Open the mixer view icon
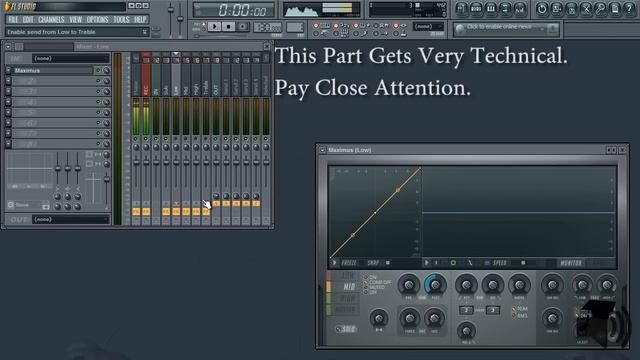 520,9
